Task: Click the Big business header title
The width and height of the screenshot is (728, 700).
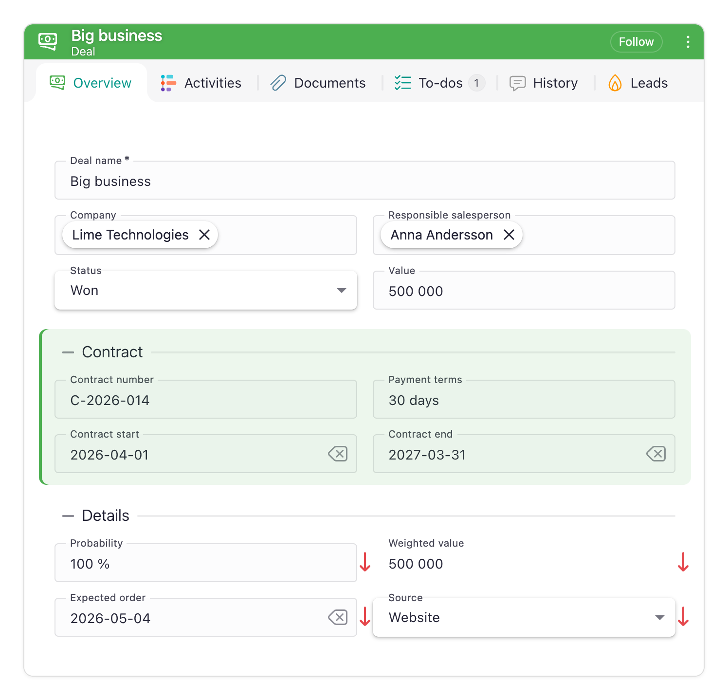Action: 117,36
